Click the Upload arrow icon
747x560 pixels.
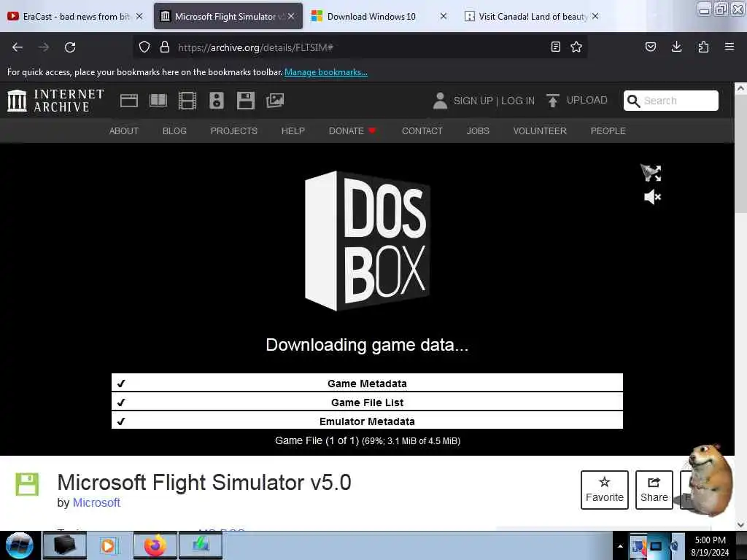(x=553, y=101)
